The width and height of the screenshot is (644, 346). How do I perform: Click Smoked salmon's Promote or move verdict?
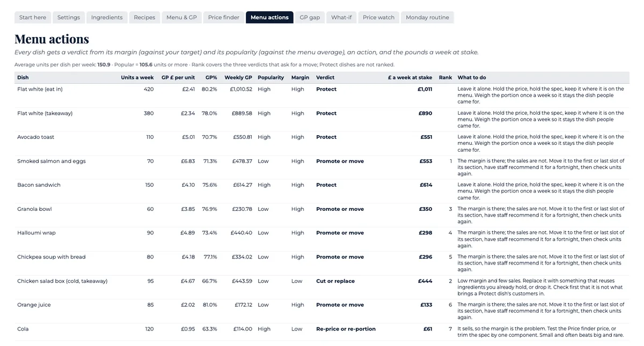[x=340, y=161]
